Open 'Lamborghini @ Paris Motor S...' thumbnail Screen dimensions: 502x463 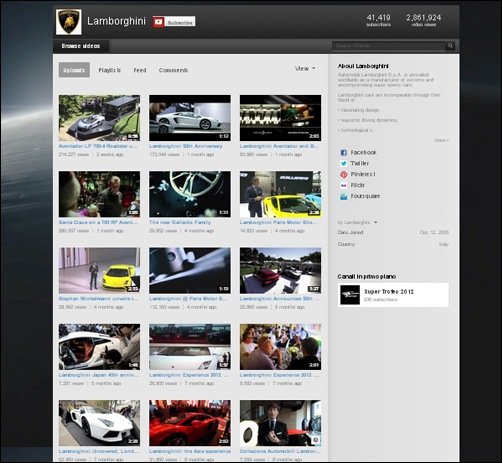click(x=190, y=271)
